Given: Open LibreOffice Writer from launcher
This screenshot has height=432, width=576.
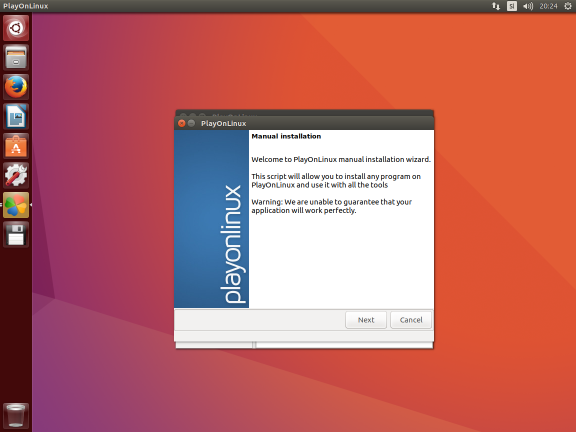Looking at the screenshot, I should [x=16, y=116].
